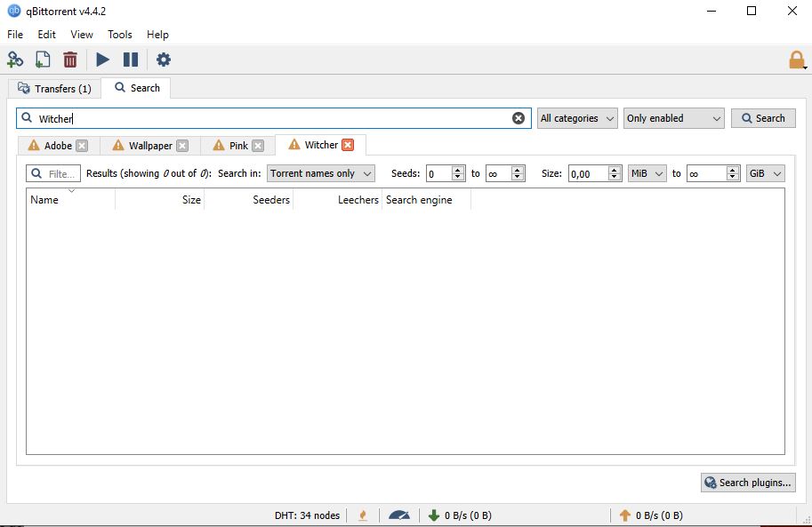Close the Wallpaper search tab
The image size is (812, 527).
tap(182, 146)
